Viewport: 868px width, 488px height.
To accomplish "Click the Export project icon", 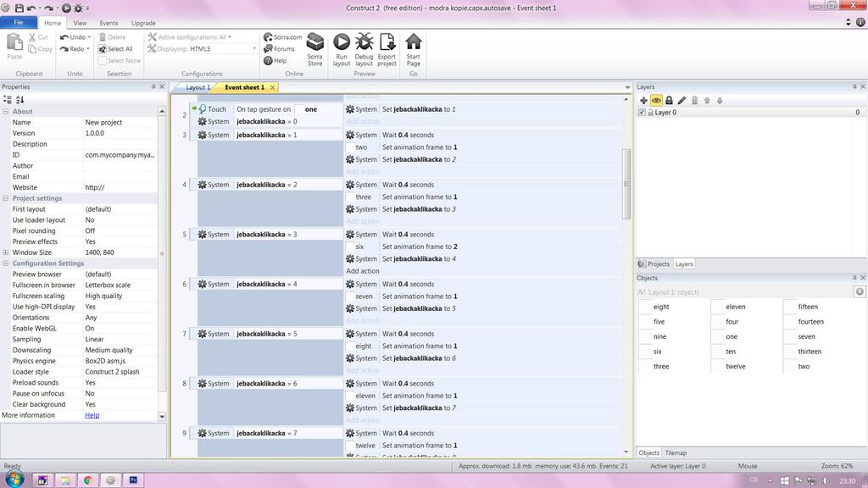I will [x=387, y=49].
